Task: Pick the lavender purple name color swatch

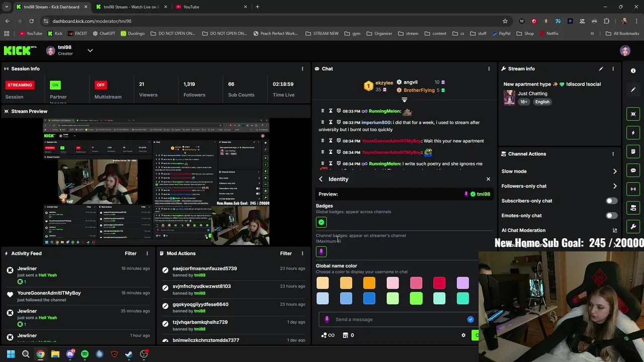Action: 463,284
